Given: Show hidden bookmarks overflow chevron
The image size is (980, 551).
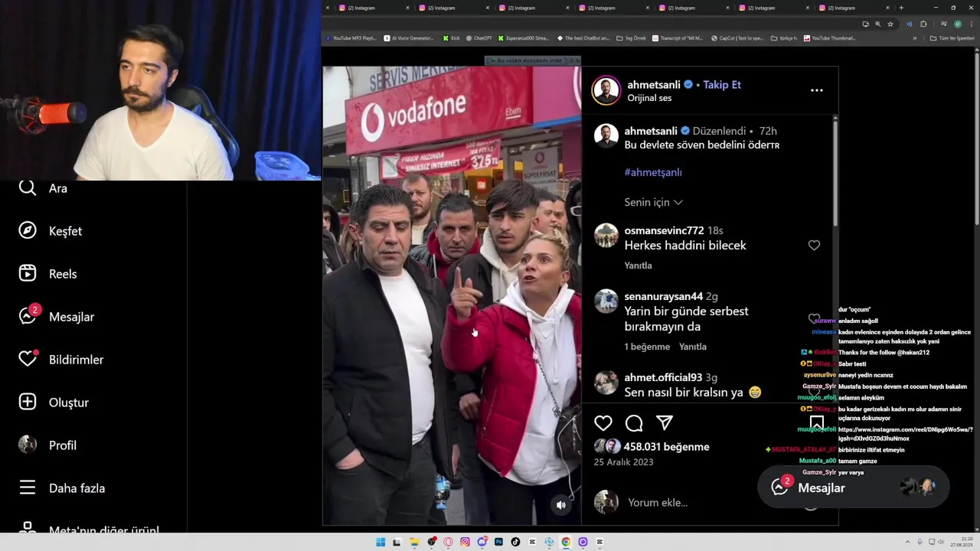Looking at the screenshot, I should pyautogui.click(x=915, y=37).
